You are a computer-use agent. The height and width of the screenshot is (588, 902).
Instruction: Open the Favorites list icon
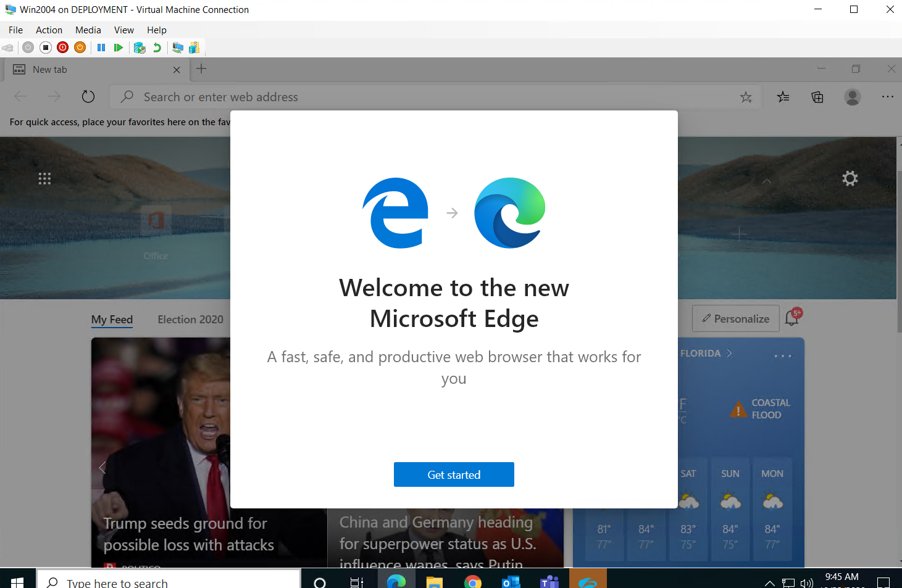pyautogui.click(x=783, y=97)
